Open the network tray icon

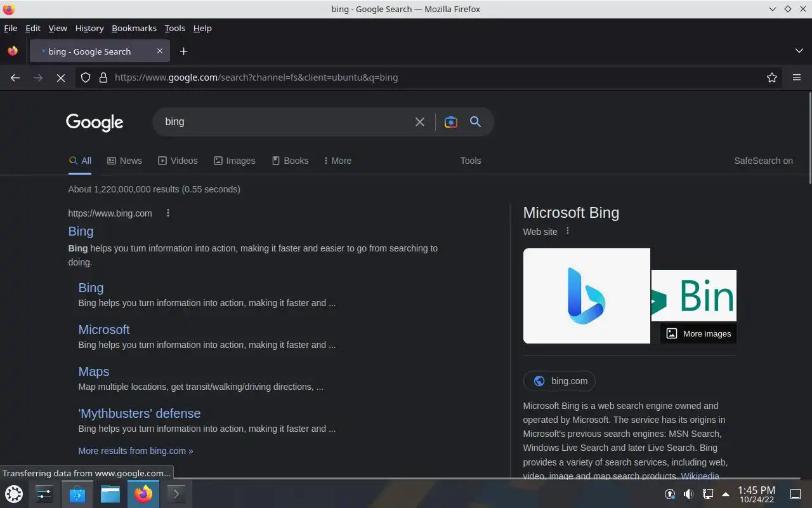[708, 493]
